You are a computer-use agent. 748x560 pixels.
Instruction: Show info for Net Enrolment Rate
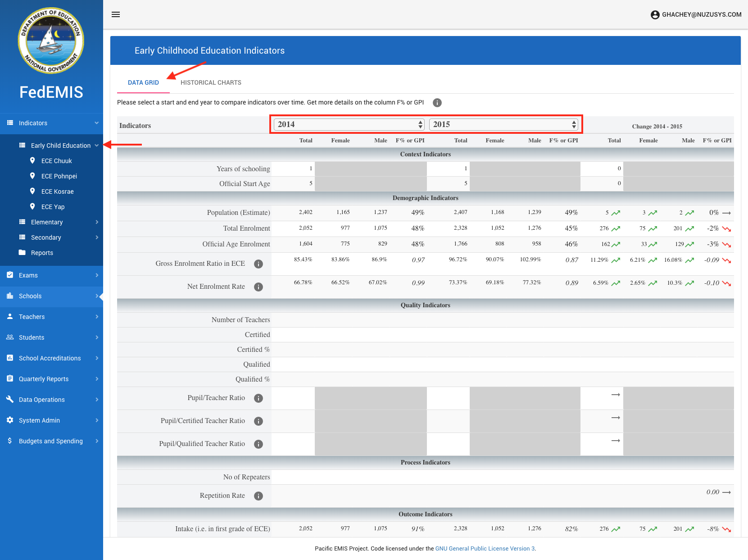(x=258, y=287)
